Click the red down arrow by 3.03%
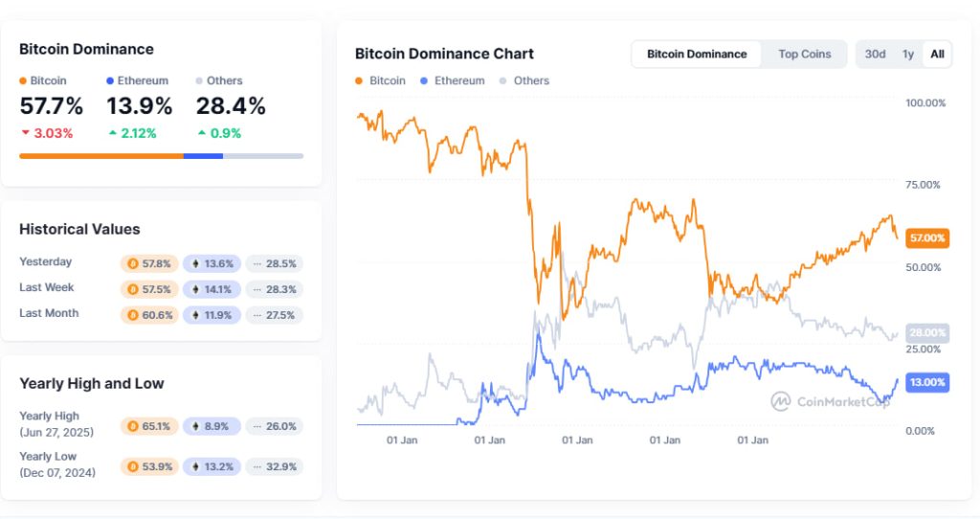980x519 pixels. [x=25, y=133]
